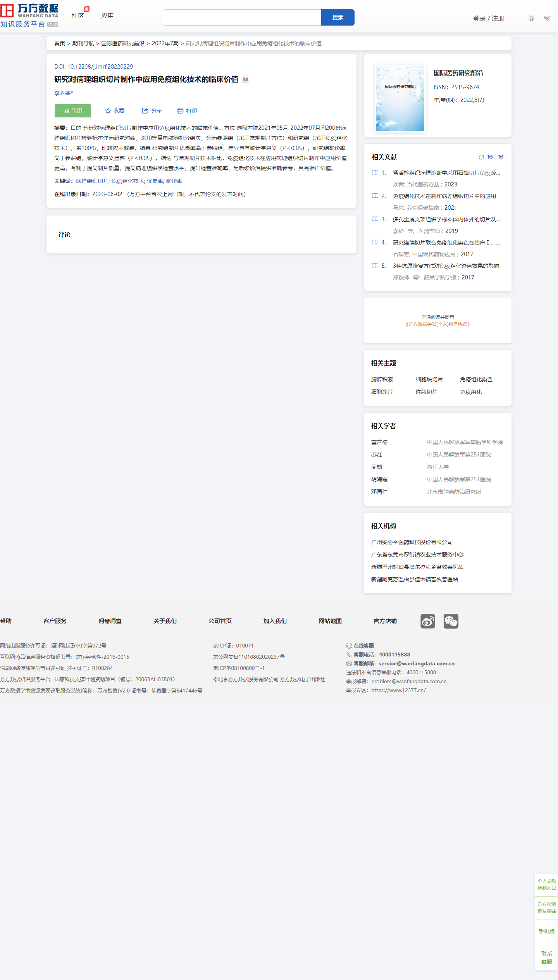Screen dimensions: 558x980
Task: Open related article 3 多孔金属支架
Action: pos(446,219)
